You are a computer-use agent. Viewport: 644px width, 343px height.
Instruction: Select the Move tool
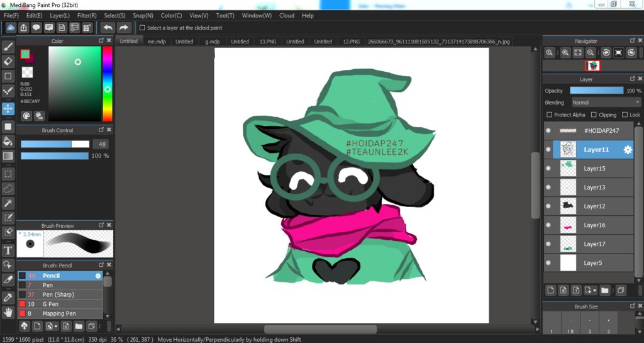tap(8, 108)
